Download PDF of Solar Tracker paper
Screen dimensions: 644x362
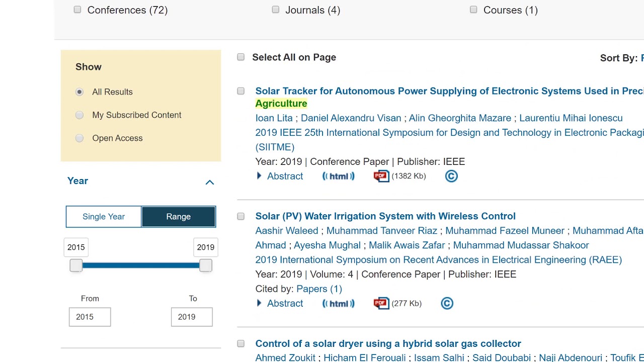point(381,176)
